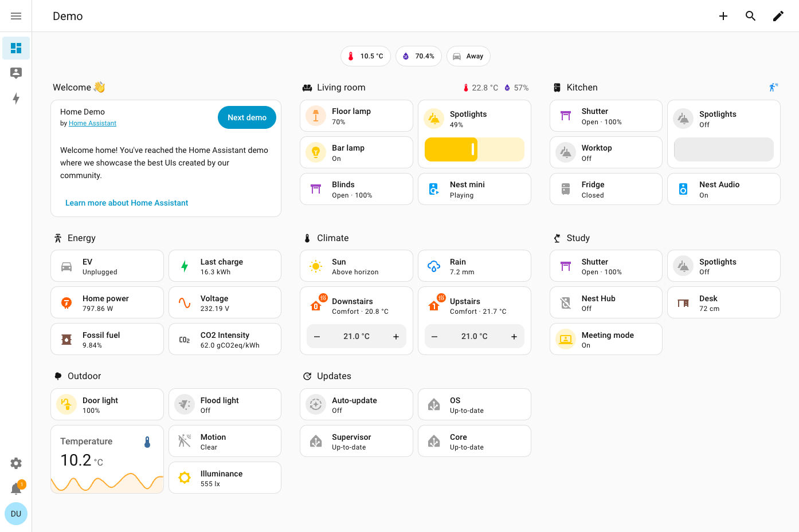The width and height of the screenshot is (799, 532).
Task: Click the plus add icon in header
Action: 723,16
